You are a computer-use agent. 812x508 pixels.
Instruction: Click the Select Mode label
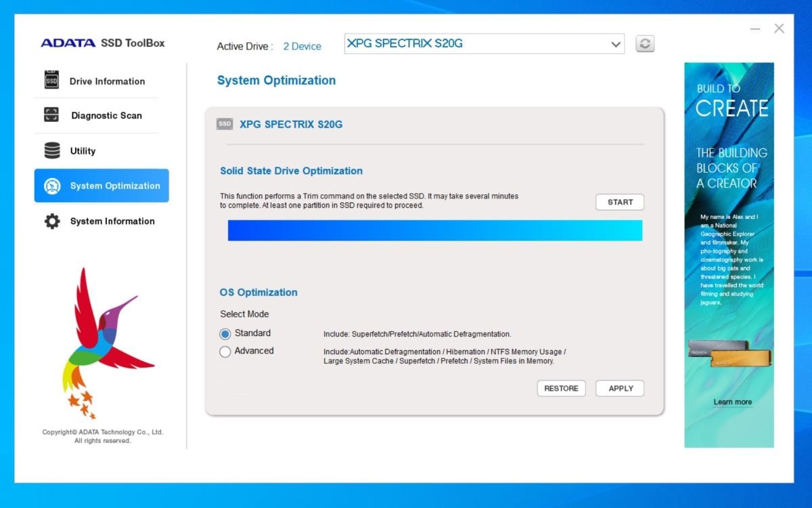coord(244,314)
